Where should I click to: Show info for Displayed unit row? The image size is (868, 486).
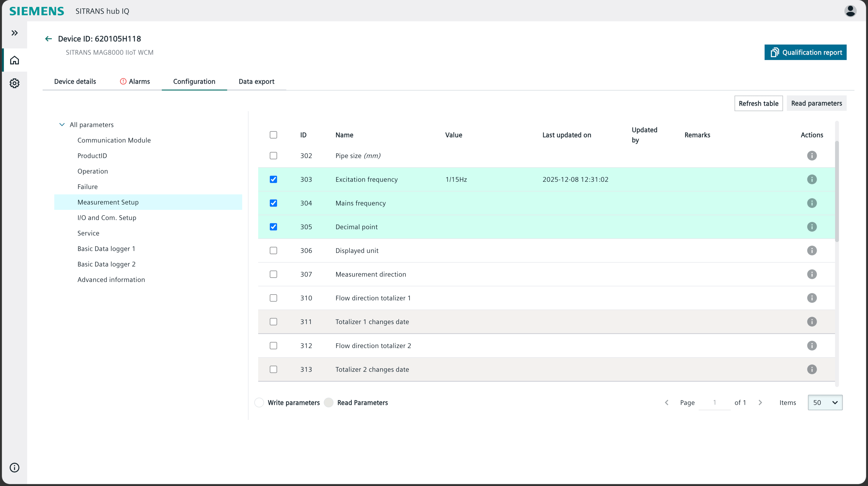(812, 251)
